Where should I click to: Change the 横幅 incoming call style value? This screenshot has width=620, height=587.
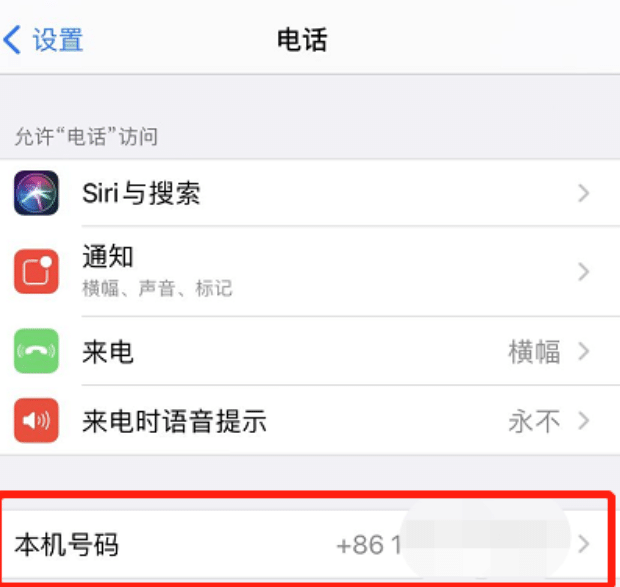pos(534,351)
